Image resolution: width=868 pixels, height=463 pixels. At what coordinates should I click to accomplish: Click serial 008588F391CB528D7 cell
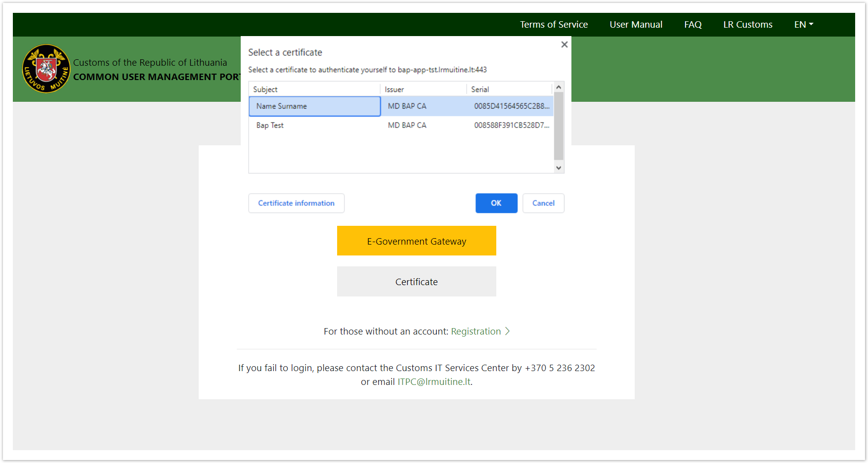[512, 126]
